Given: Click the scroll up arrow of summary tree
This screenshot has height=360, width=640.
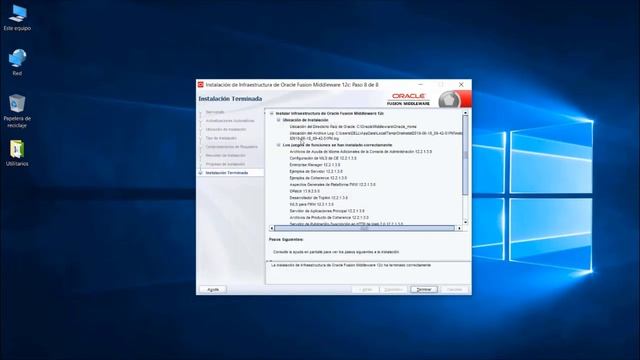Looking at the screenshot, I should click(x=465, y=113).
